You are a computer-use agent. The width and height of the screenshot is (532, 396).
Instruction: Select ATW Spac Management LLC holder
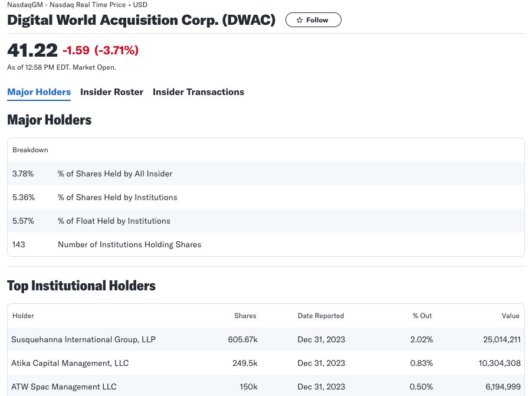pyautogui.click(x=64, y=387)
